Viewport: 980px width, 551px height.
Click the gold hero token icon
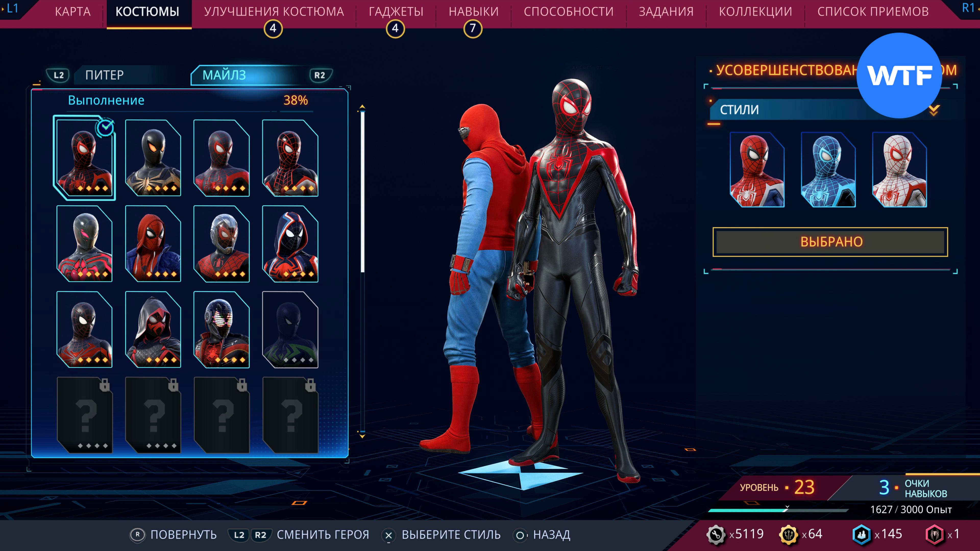tap(788, 534)
